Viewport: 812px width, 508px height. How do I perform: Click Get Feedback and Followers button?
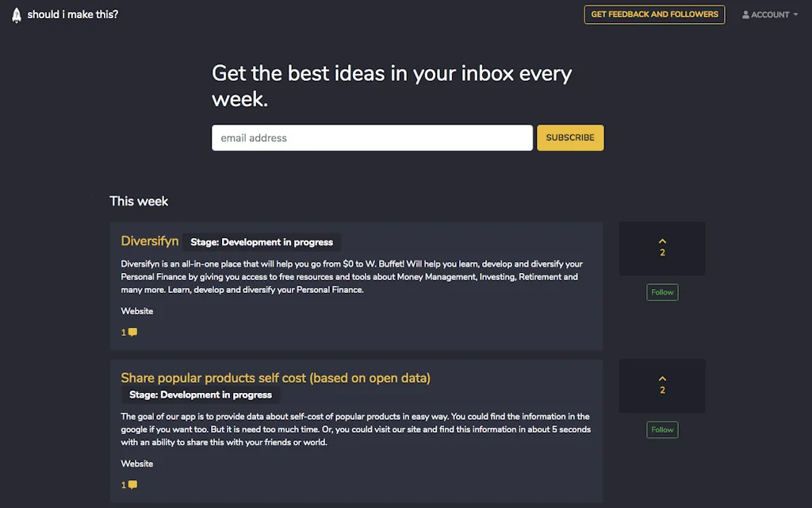tap(654, 14)
